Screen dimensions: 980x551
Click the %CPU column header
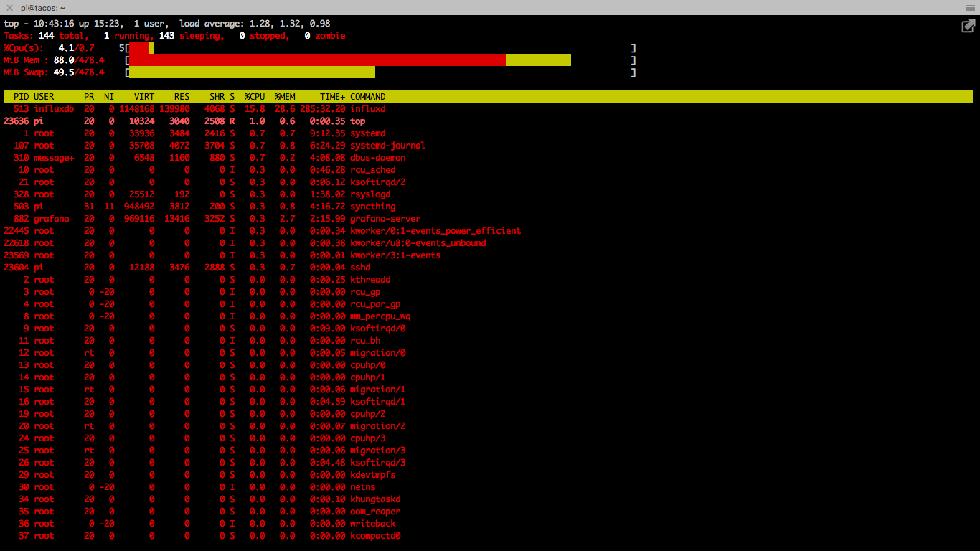255,97
